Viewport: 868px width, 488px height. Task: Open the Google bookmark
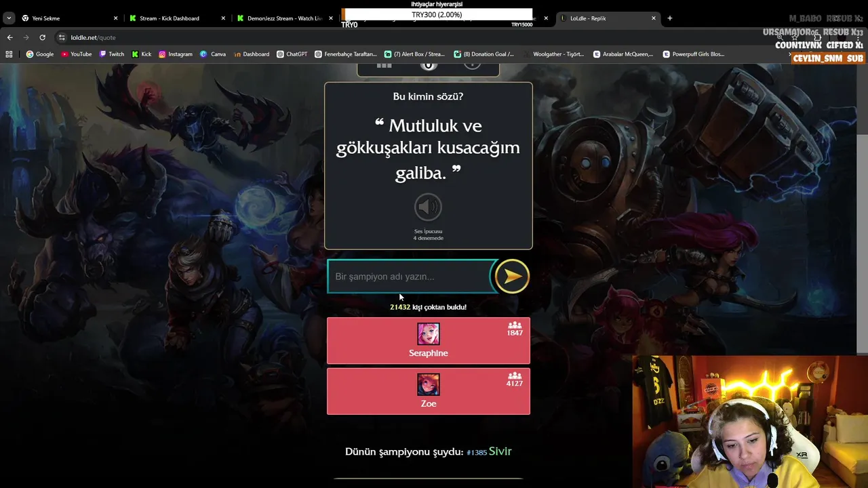[x=40, y=54]
